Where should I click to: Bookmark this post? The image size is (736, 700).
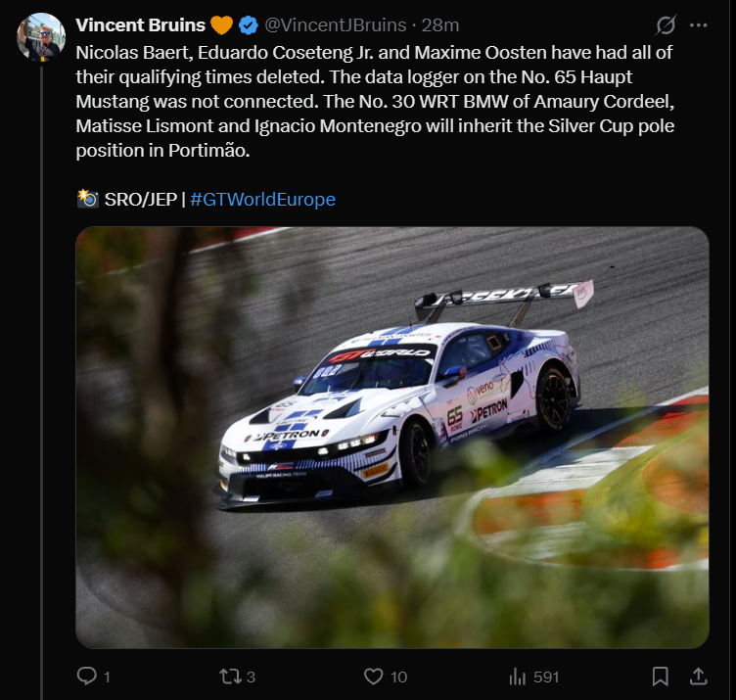coord(660,677)
